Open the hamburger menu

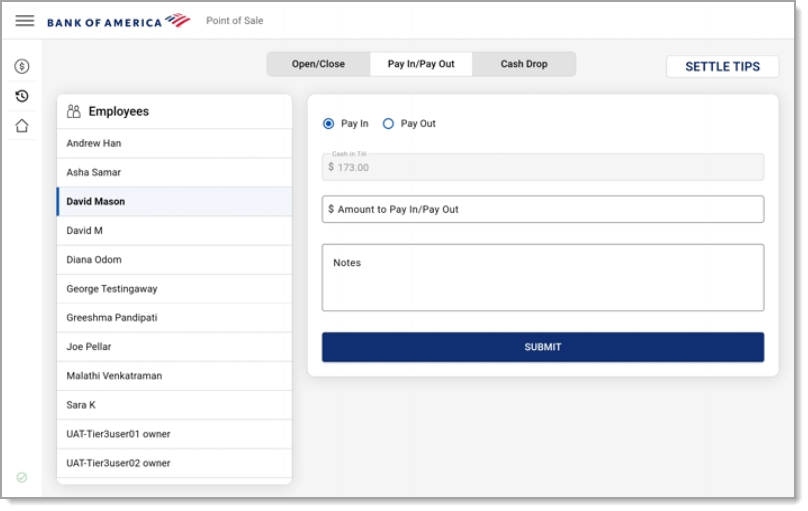pos(25,21)
